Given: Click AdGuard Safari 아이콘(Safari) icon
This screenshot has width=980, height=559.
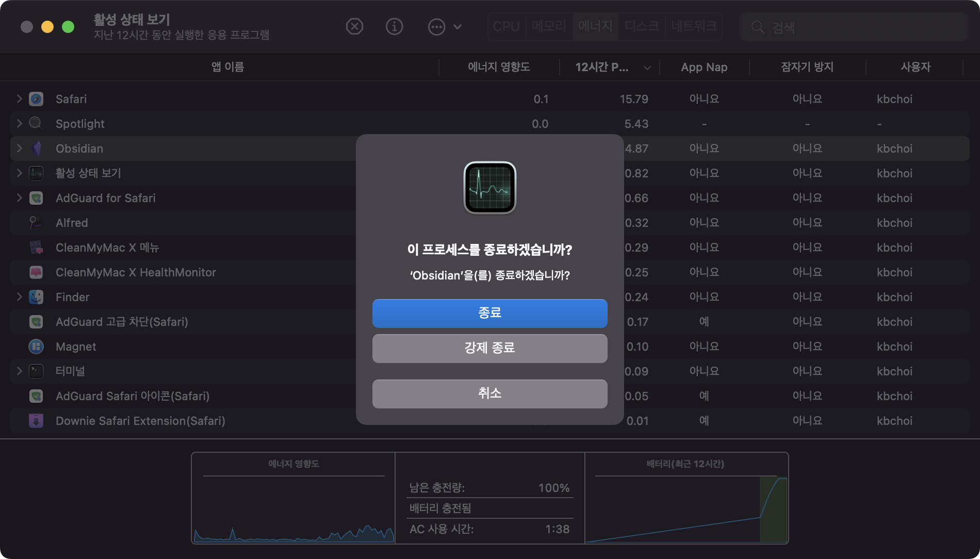Looking at the screenshot, I should pos(36,396).
